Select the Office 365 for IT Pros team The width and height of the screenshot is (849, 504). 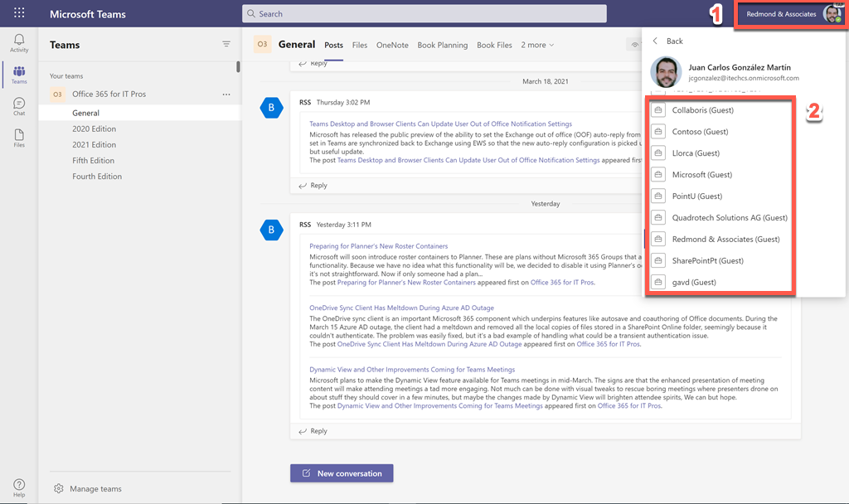click(x=109, y=94)
